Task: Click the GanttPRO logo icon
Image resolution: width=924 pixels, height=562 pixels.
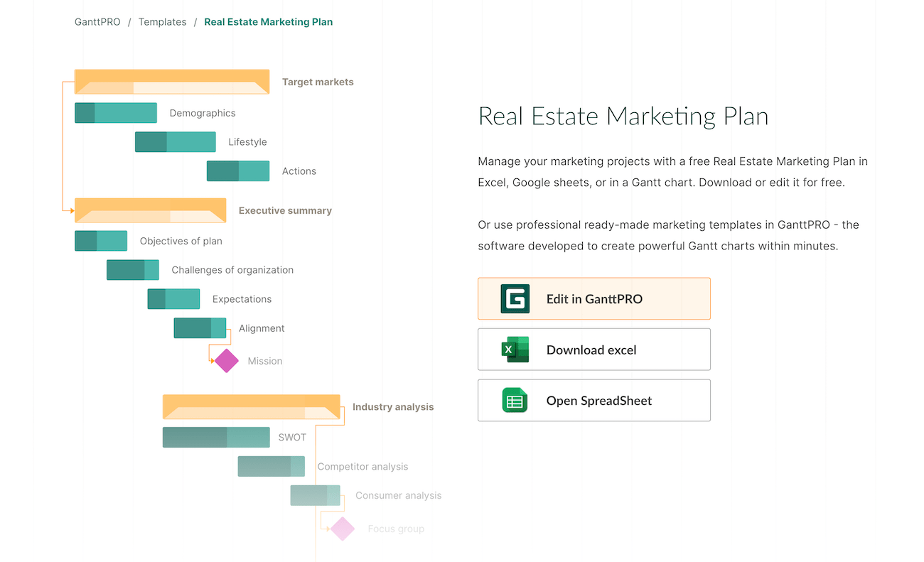Action: [x=515, y=299]
